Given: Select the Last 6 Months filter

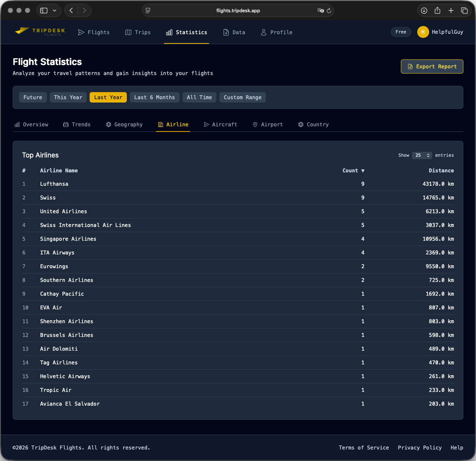Looking at the screenshot, I should pos(155,97).
